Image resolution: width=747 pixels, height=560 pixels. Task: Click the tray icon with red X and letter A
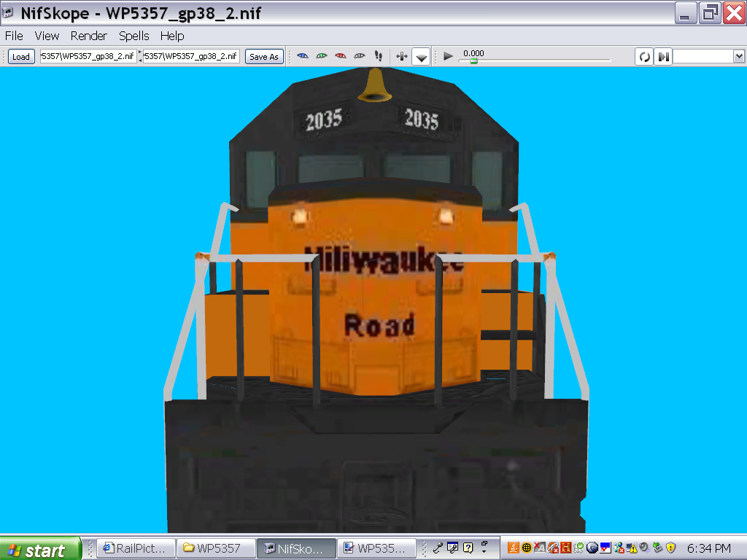(540, 548)
